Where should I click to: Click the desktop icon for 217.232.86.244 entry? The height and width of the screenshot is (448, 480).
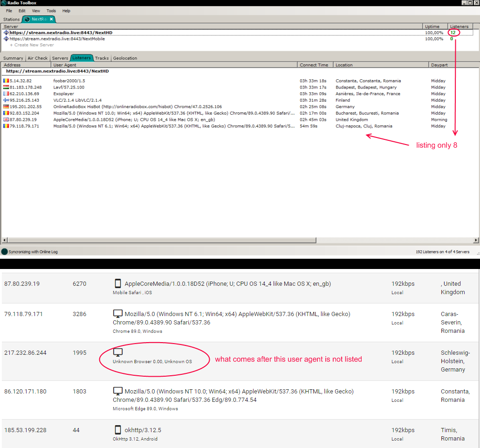(x=118, y=352)
